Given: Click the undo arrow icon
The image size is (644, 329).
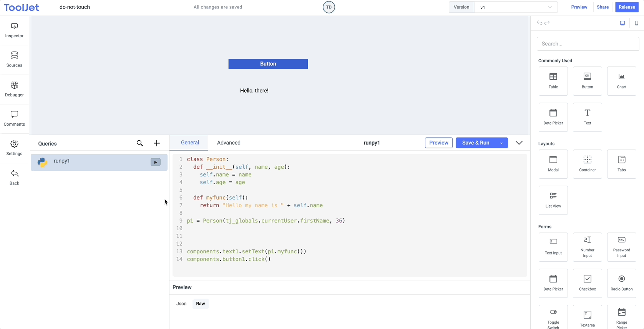Looking at the screenshot, I should pos(539,23).
